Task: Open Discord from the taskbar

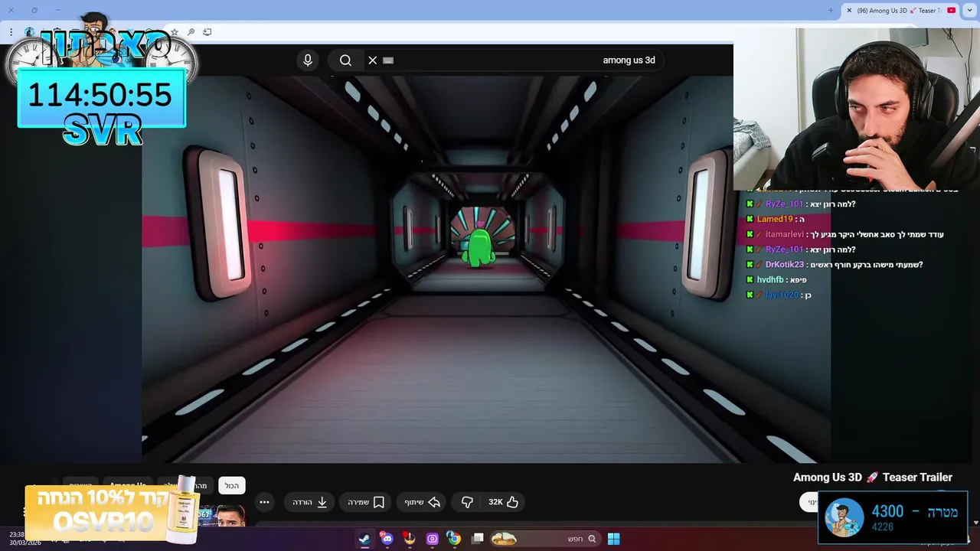Action: pos(387,539)
